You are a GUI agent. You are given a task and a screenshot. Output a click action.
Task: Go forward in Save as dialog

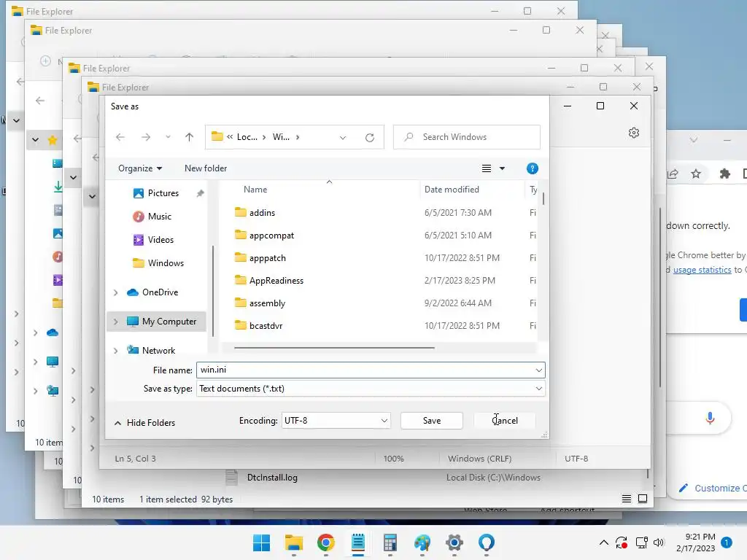146,137
